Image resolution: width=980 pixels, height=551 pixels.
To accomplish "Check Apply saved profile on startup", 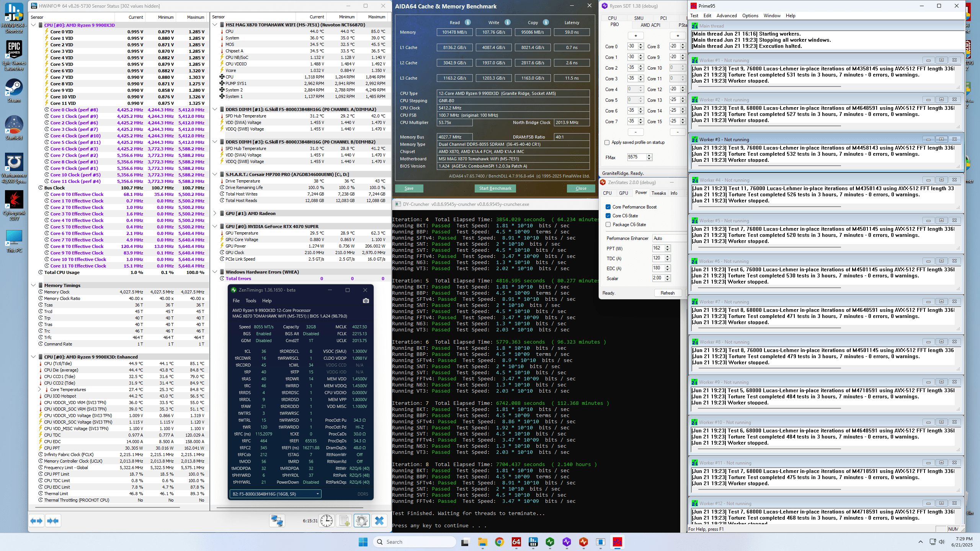I will [607, 142].
